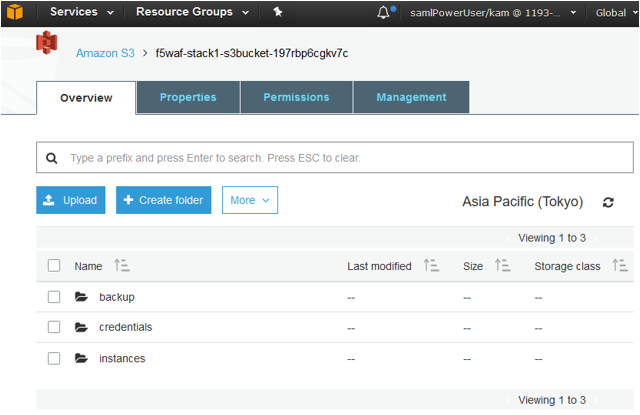Viewport: 640px width, 415px height.
Task: Click the red Amazon S3 service icon
Action: (47, 42)
